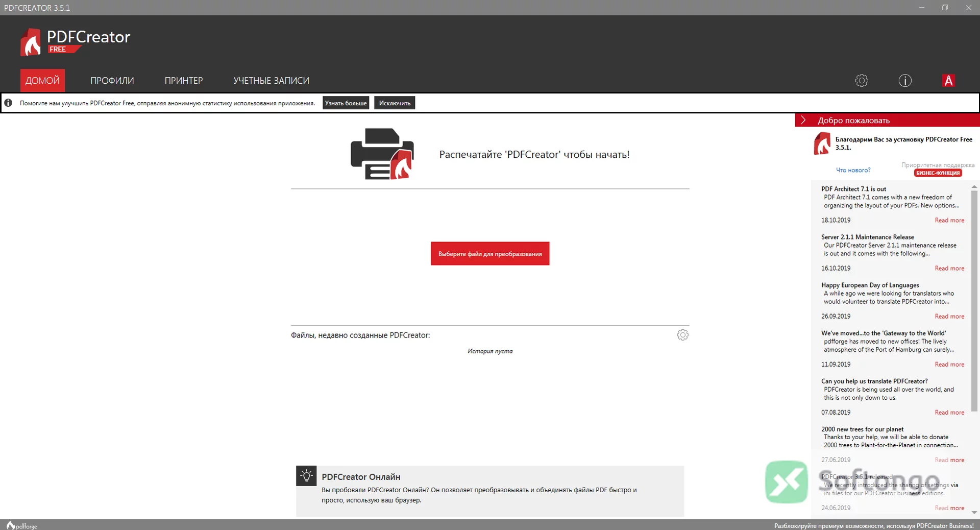Click news scrollbar down arrow
The height and width of the screenshot is (530, 980).
click(974, 512)
